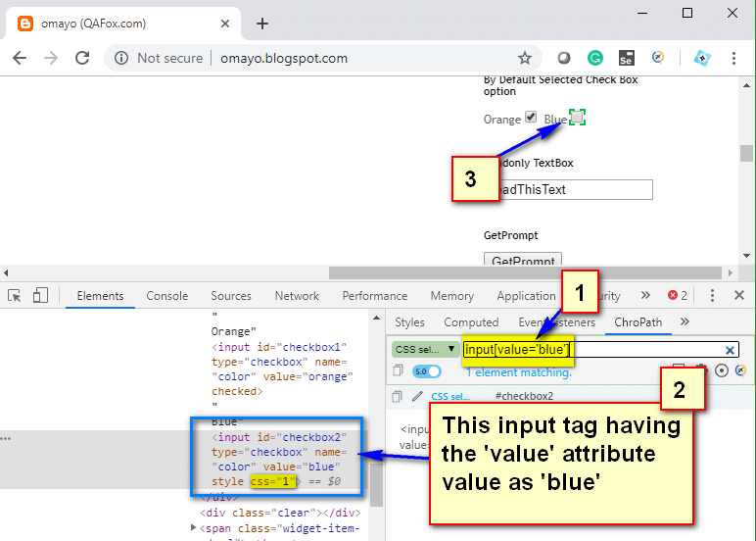Click the GetPrompt button
The image size is (756, 541).
(523, 259)
